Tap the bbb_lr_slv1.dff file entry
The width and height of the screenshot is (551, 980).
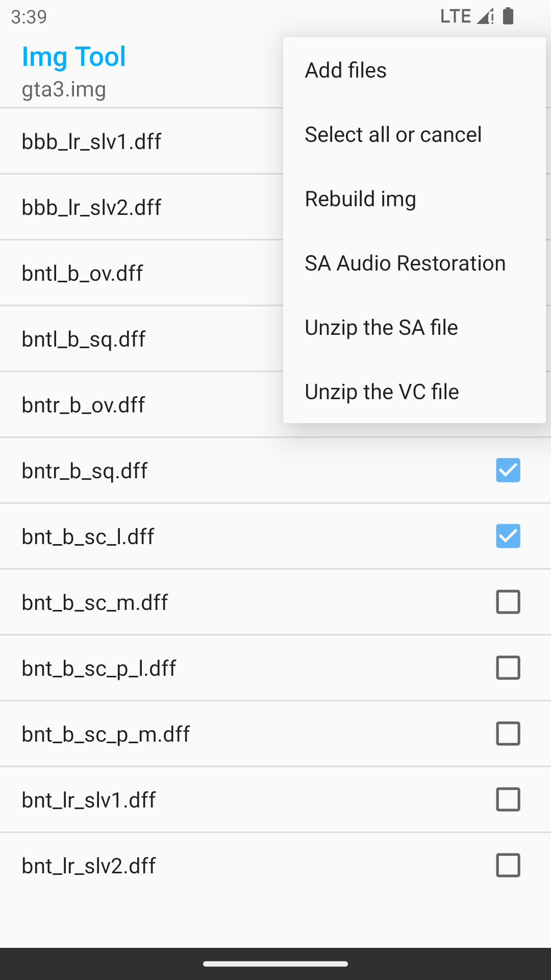click(92, 141)
